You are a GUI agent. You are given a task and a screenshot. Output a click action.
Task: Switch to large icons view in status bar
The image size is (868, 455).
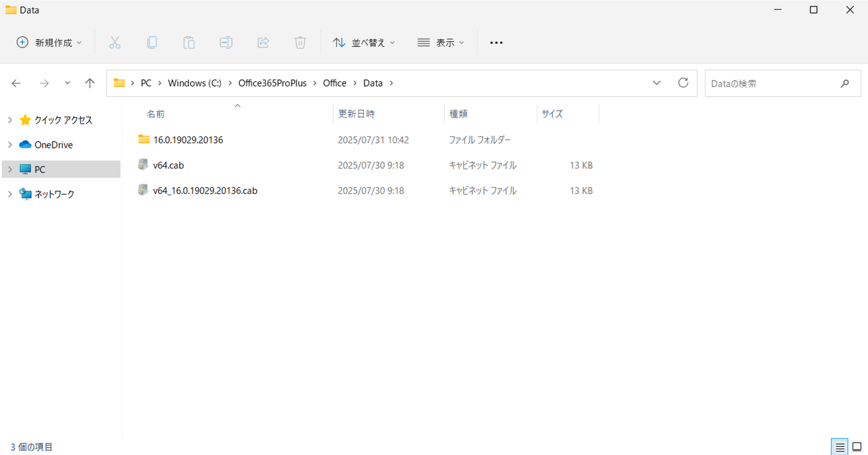[857, 447]
